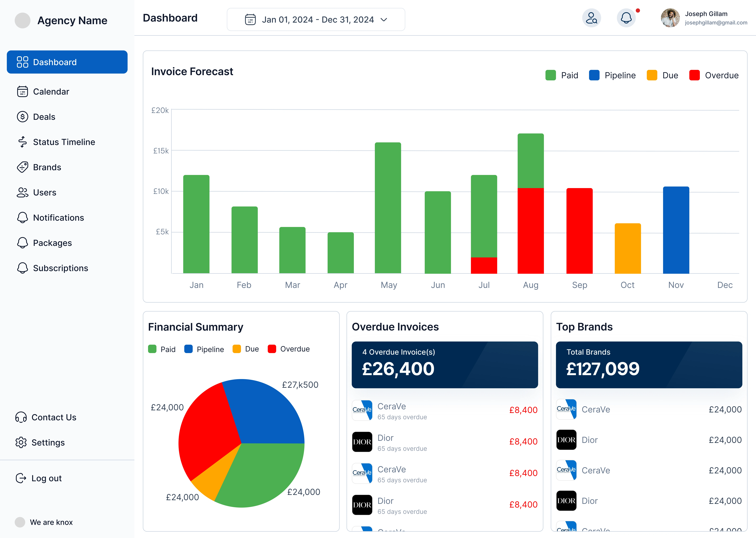The width and height of the screenshot is (756, 538).
Task: Go to the Users page
Action: coord(45,192)
